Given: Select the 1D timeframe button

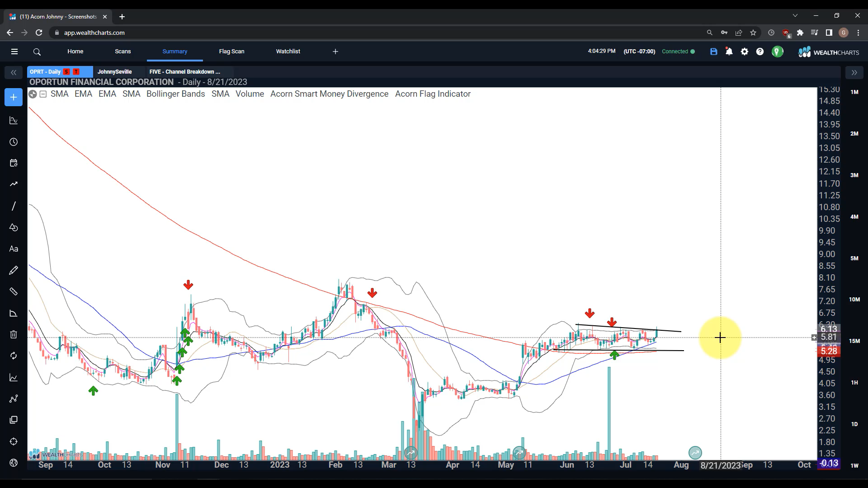Looking at the screenshot, I should coord(854,424).
